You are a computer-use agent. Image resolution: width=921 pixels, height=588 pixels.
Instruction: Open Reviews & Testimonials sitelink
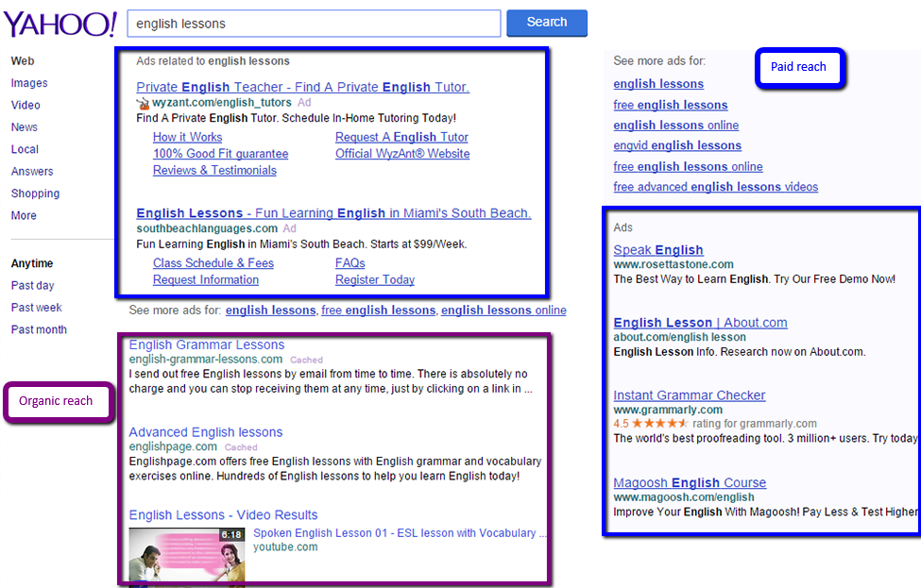(x=214, y=170)
